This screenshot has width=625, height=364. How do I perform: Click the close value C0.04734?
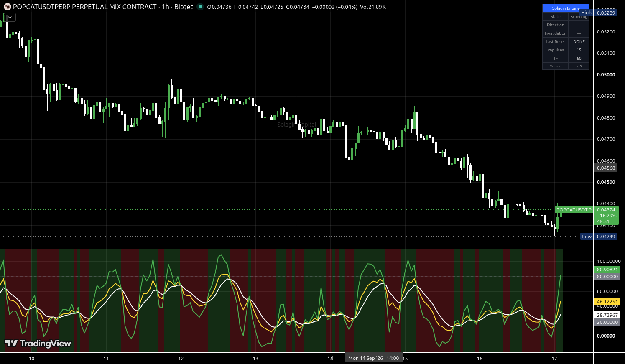pyautogui.click(x=298, y=7)
